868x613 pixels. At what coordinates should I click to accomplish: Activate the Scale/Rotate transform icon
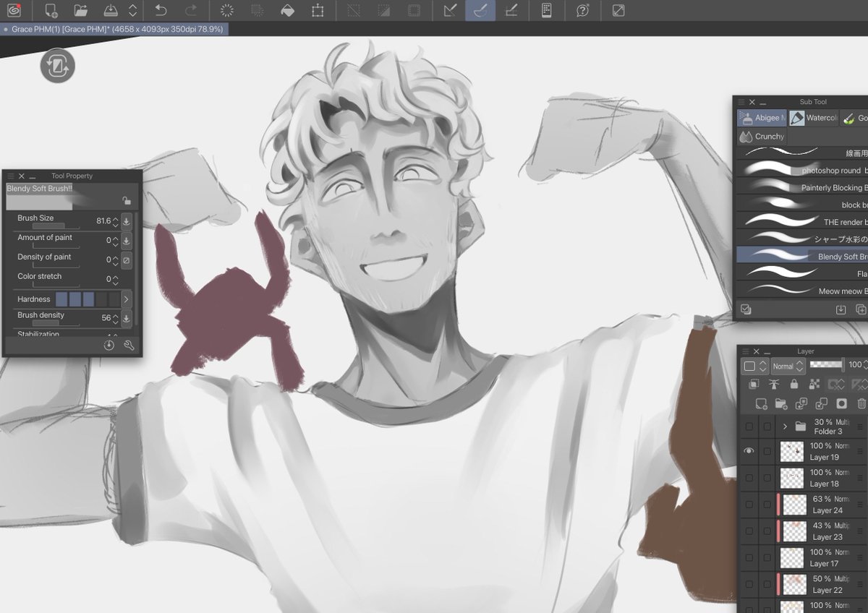[318, 10]
